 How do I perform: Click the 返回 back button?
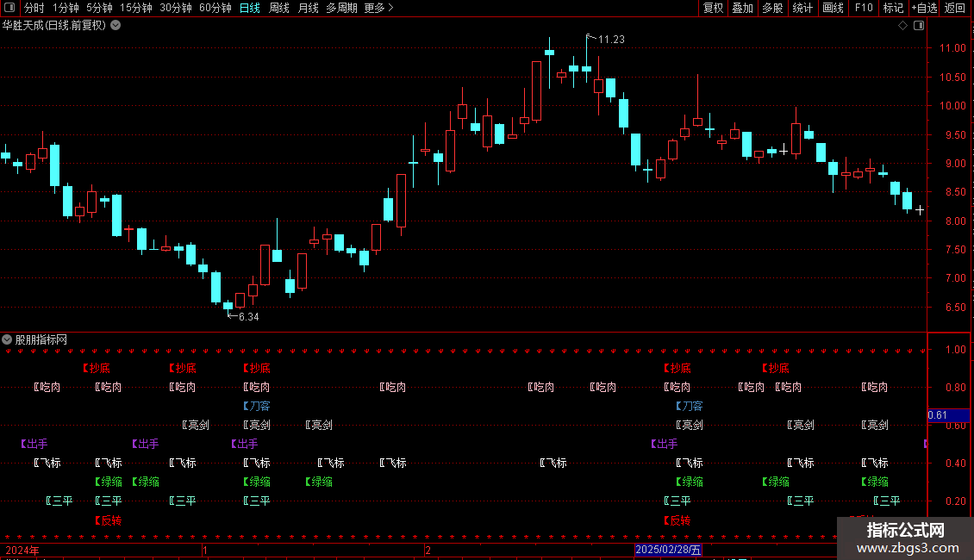[955, 8]
